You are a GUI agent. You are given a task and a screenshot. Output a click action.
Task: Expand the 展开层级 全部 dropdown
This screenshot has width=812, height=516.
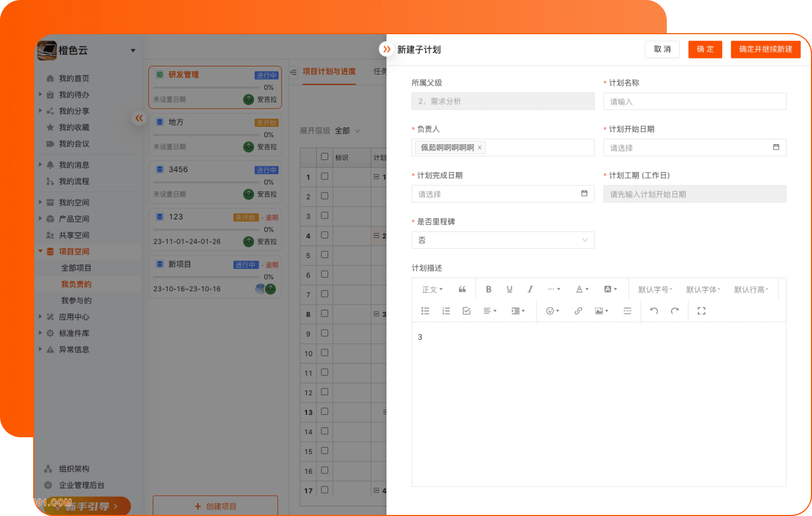(x=347, y=131)
